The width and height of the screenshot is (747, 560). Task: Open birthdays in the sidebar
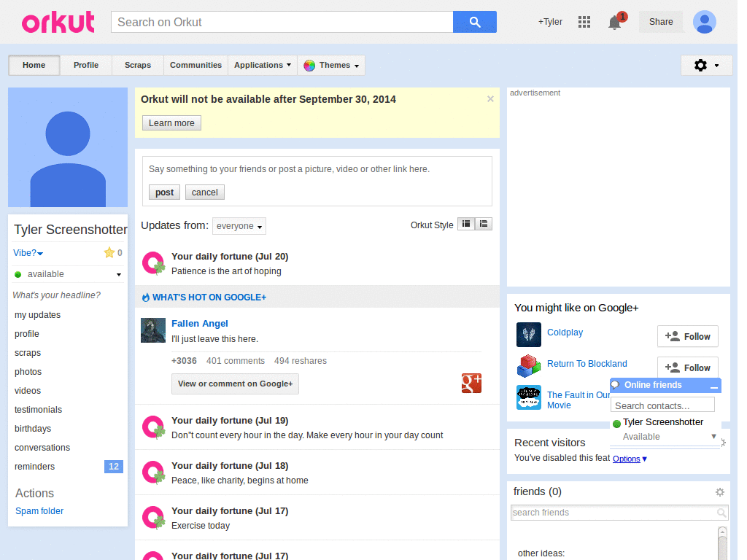33,429
